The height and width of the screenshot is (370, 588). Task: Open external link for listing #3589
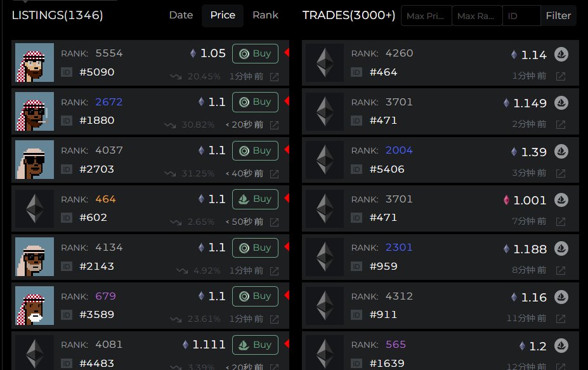pyautogui.click(x=275, y=319)
